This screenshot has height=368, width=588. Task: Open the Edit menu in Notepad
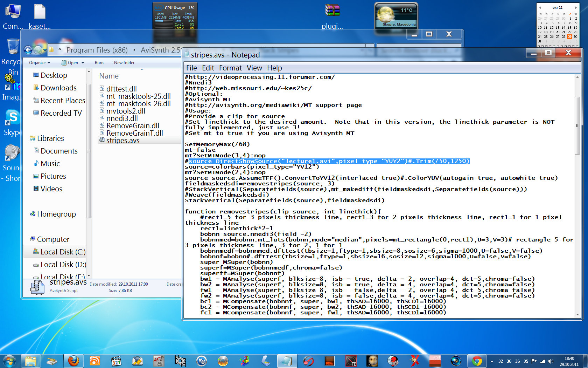(208, 68)
